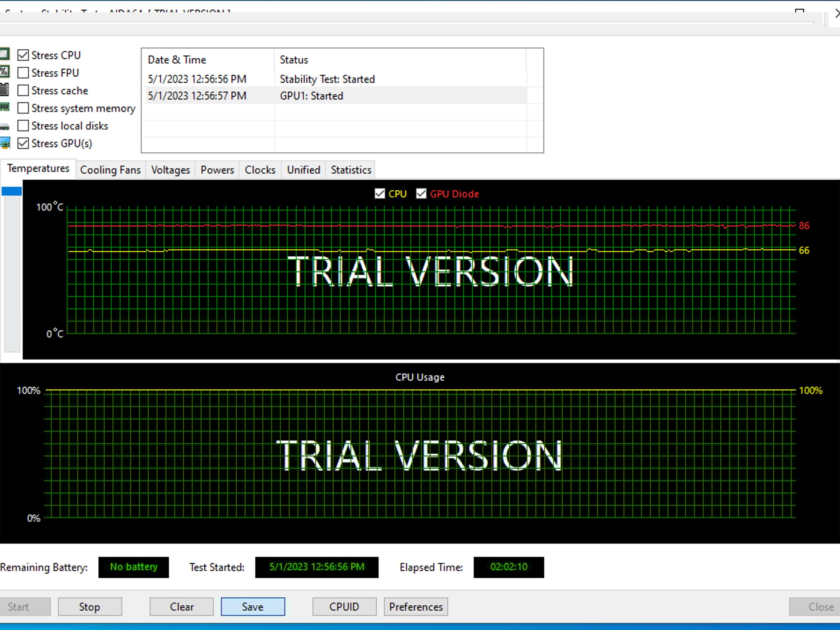Open the Statistics tab
Image resolution: width=840 pixels, height=630 pixels.
point(351,170)
